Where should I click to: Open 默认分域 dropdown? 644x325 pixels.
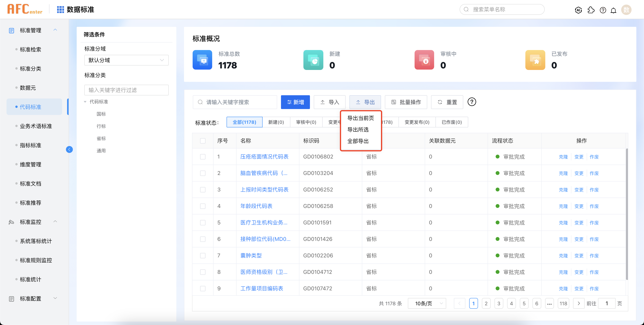click(x=126, y=60)
